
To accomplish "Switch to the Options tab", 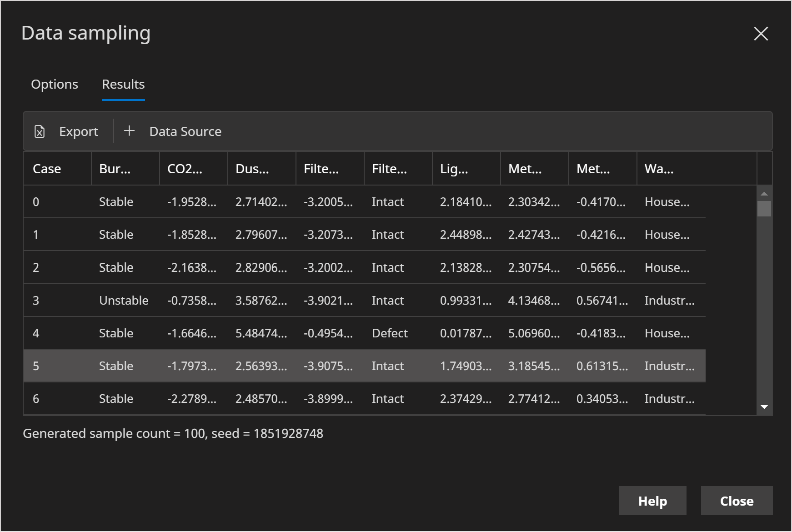I will click(x=54, y=84).
